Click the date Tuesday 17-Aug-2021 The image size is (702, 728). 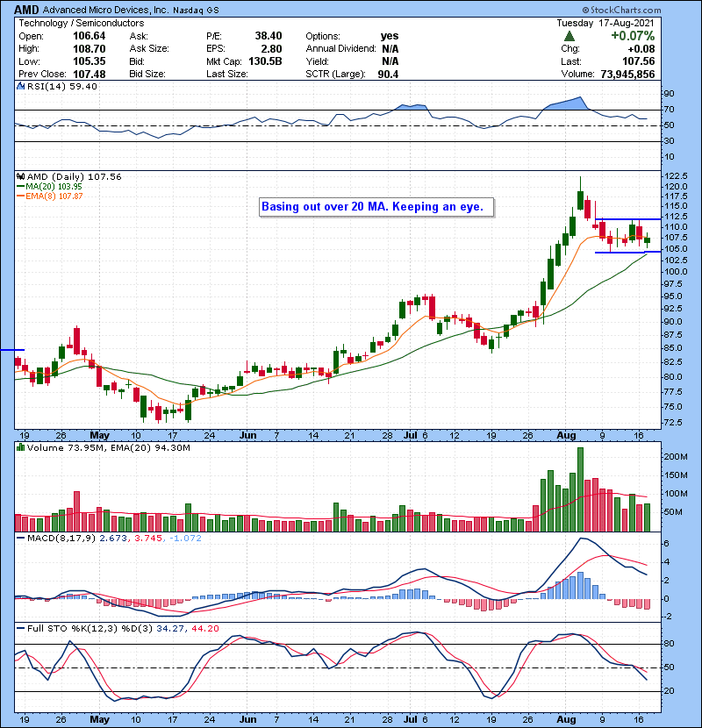pos(605,23)
